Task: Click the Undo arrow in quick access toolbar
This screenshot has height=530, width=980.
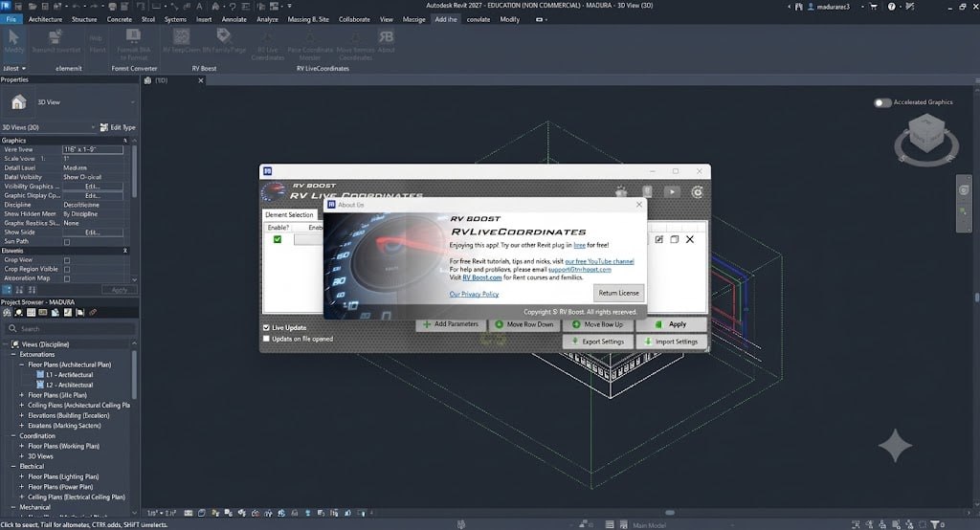Action: click(77, 6)
